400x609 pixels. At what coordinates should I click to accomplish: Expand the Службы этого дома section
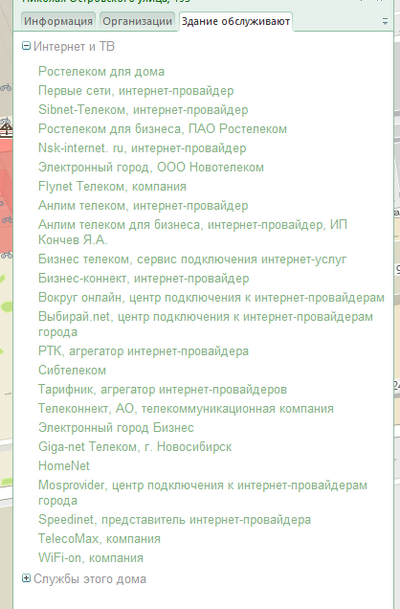point(26,578)
